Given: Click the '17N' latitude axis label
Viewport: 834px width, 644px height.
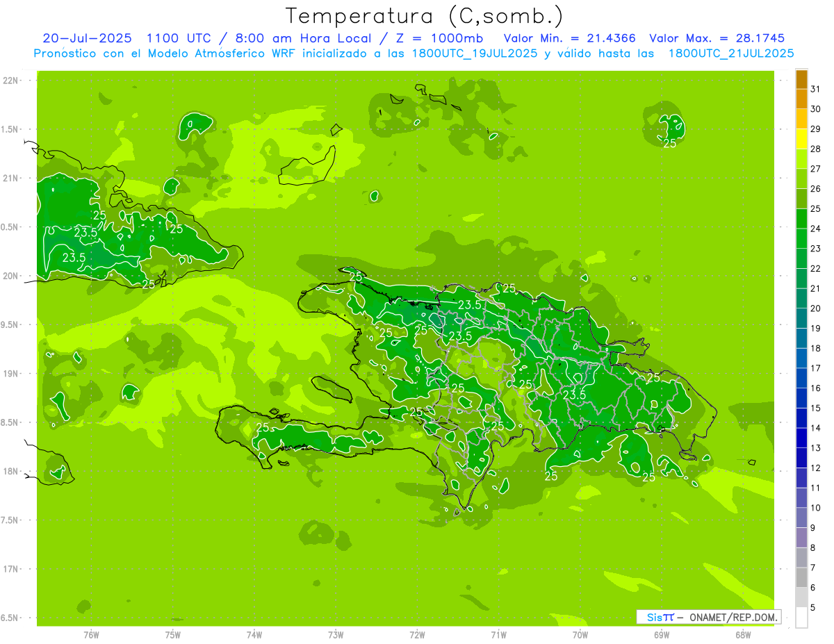Looking at the screenshot, I should 10,570.
